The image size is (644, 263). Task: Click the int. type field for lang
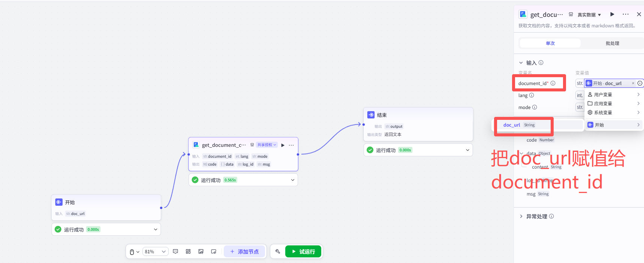(x=580, y=95)
